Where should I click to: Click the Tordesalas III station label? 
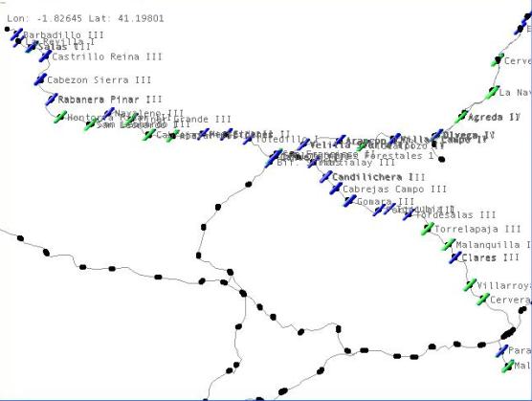pos(455,214)
